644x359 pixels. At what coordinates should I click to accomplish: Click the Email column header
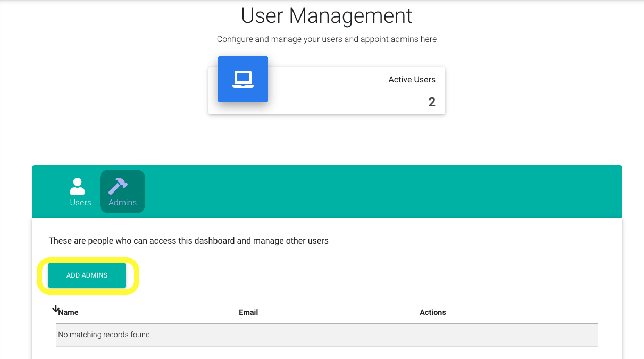click(248, 312)
